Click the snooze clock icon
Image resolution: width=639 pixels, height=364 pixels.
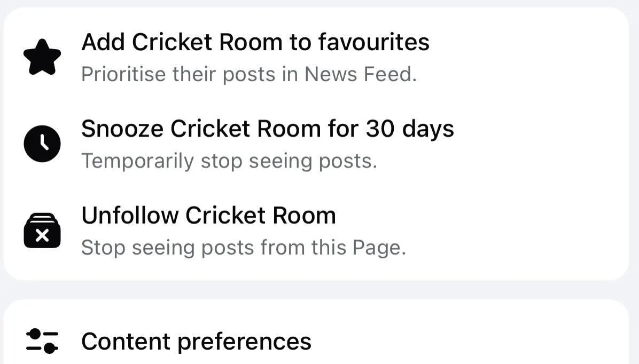pyautogui.click(x=42, y=143)
